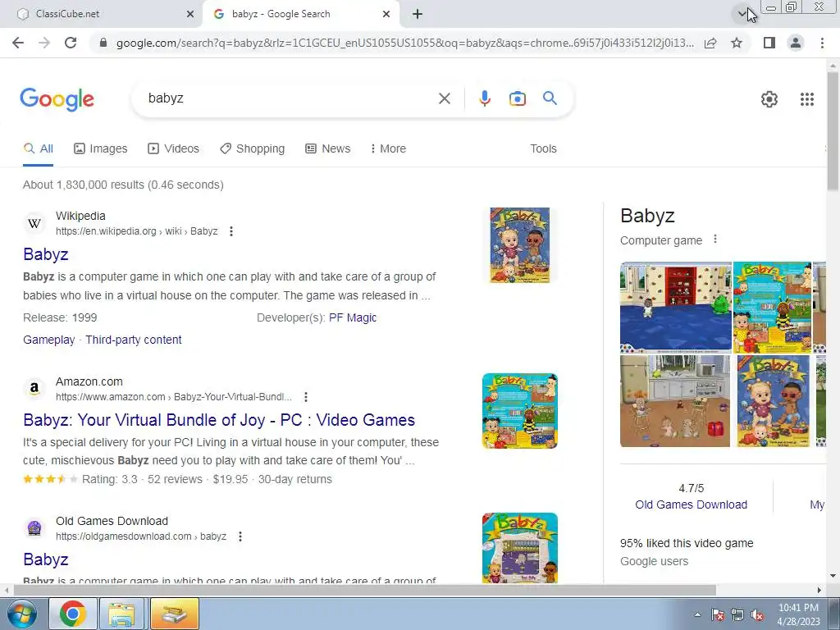Click the Old Games Download favicon
This screenshot has height=630, width=840.
click(x=34, y=527)
